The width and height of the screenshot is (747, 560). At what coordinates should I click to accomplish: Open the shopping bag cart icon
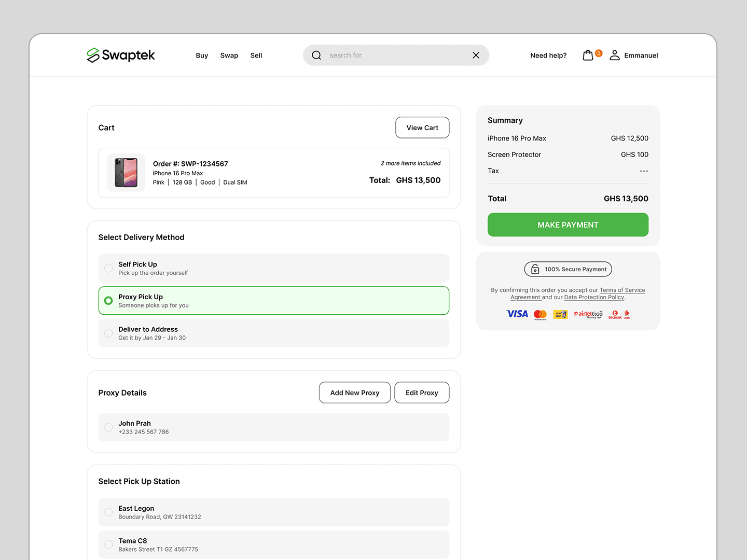tap(588, 55)
